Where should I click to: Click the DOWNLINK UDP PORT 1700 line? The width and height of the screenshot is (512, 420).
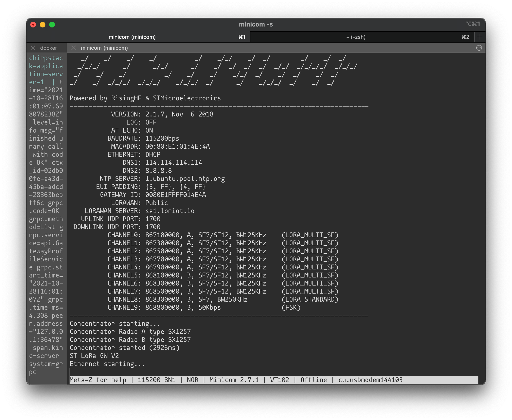117,227
